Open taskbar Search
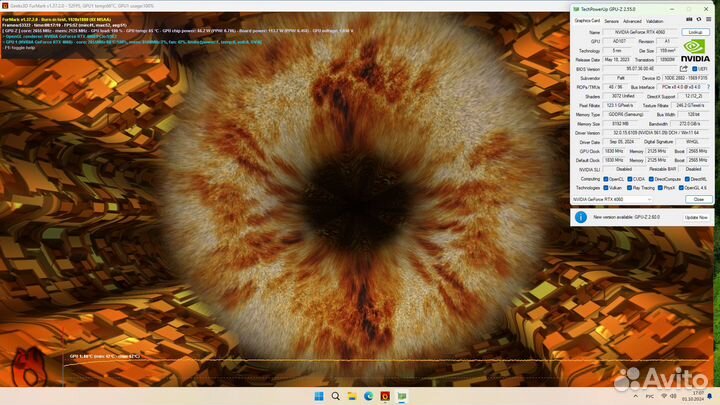 click(336, 396)
